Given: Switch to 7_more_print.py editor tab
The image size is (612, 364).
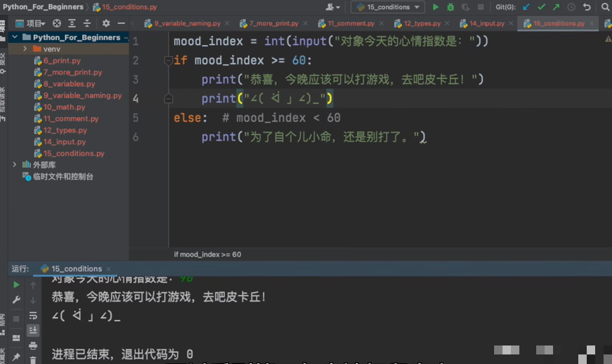Looking at the screenshot, I should (x=273, y=24).
